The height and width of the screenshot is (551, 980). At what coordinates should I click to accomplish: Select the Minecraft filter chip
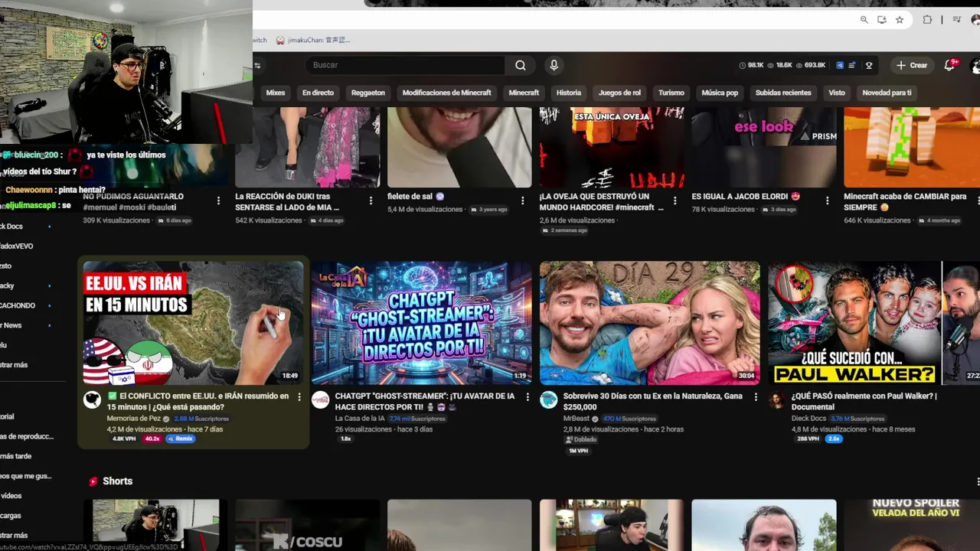click(524, 93)
